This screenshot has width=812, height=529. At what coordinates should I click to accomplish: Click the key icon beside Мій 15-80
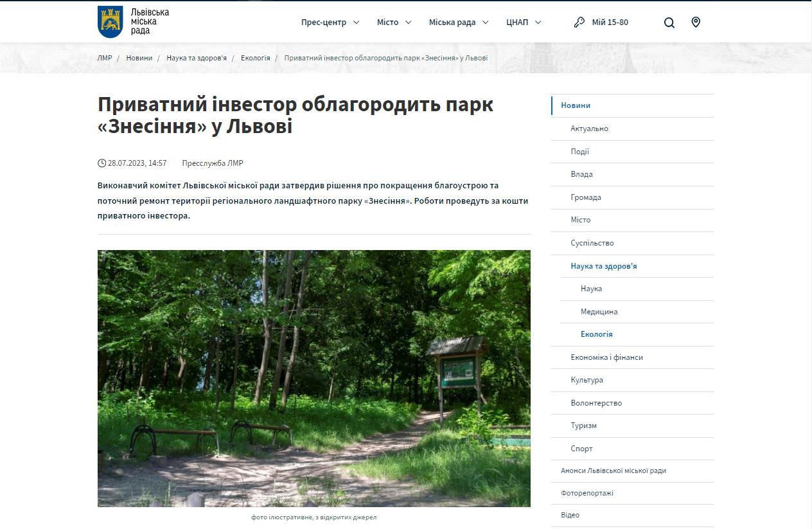579,22
